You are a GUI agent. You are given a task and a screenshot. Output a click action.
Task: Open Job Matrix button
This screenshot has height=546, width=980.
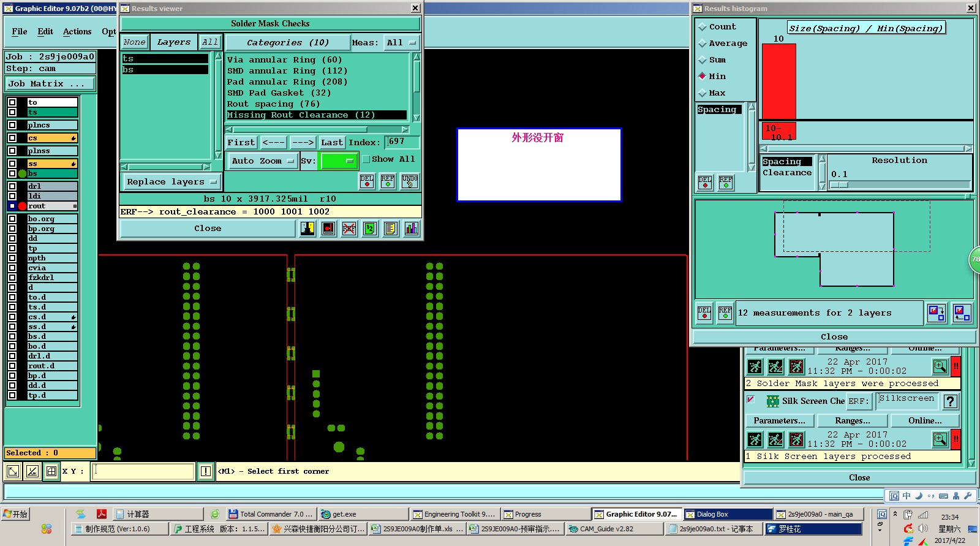pos(50,84)
